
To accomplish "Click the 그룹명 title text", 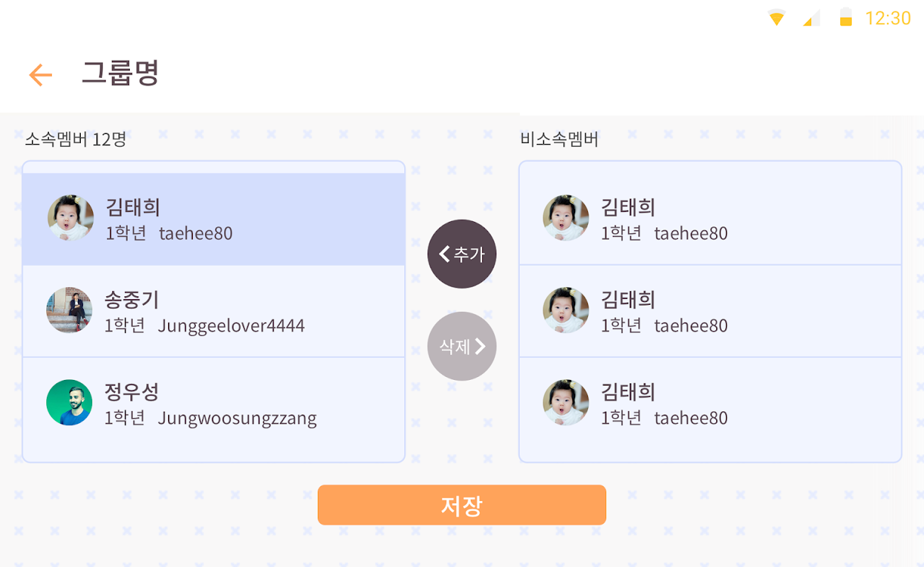I will pos(120,73).
